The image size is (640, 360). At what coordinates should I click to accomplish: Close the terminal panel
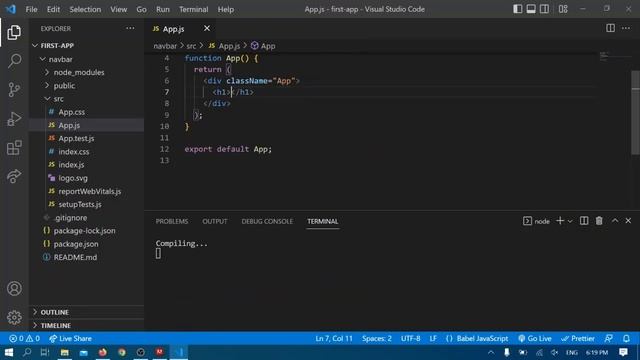[628, 221]
